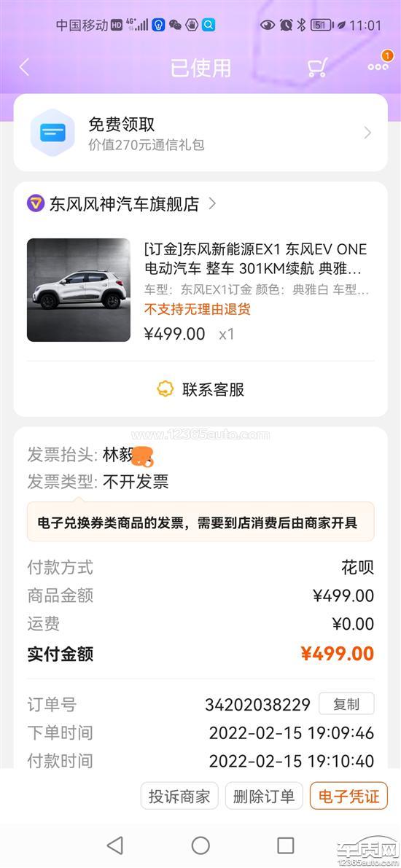The image size is (401, 868).
Task: Tap the recent apps square button
Action: click(286, 845)
